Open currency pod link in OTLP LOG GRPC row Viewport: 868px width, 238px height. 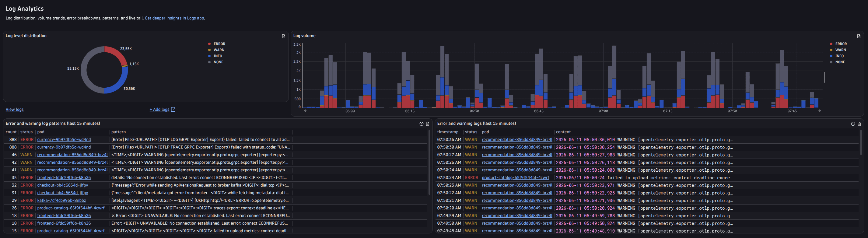(64, 140)
